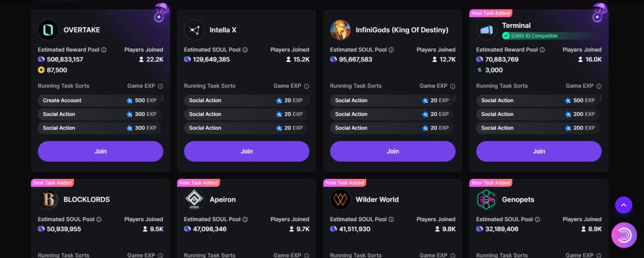Click the parachute airdrop badge on OVERTAKE card
The width and height of the screenshot is (644, 258).
pos(161,12)
